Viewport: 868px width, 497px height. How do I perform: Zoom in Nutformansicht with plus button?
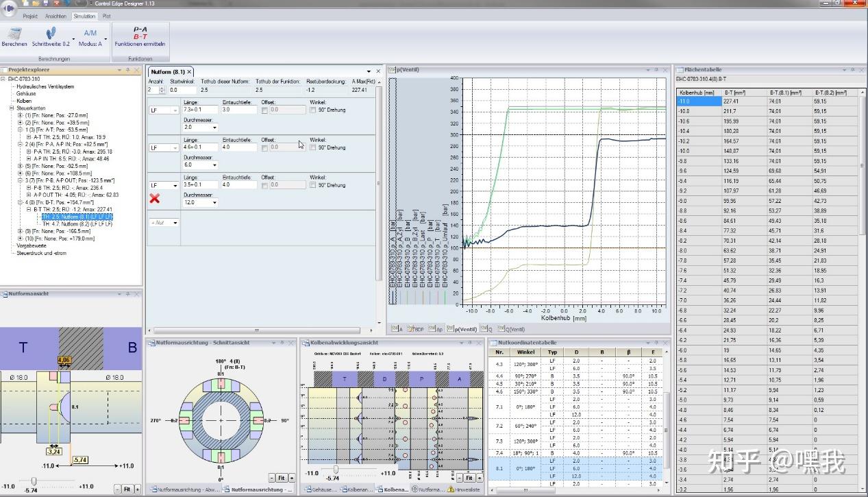point(137,489)
